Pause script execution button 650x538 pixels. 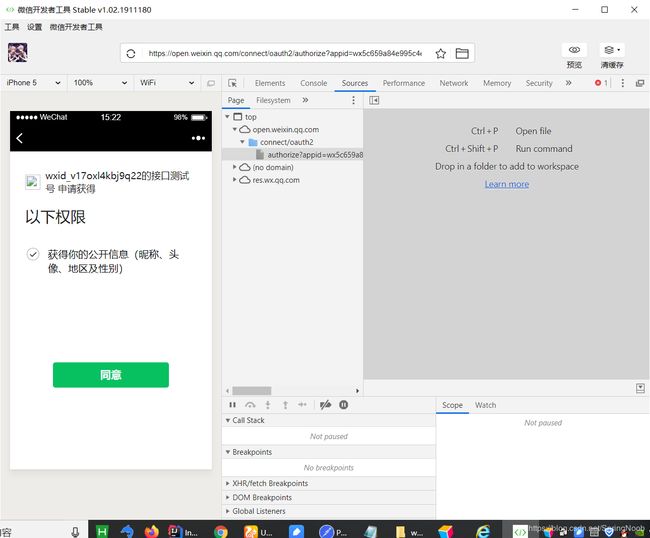click(x=233, y=405)
